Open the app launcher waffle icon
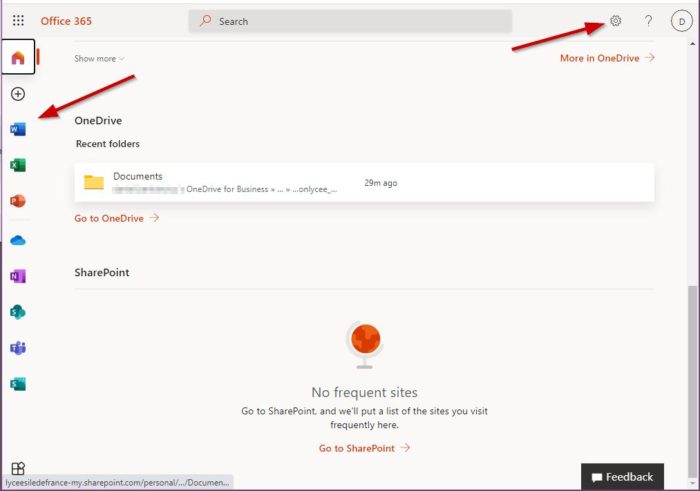 click(x=18, y=21)
